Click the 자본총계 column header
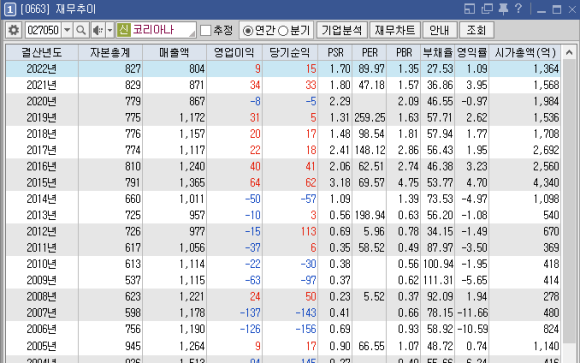580x363 pixels. coord(110,53)
